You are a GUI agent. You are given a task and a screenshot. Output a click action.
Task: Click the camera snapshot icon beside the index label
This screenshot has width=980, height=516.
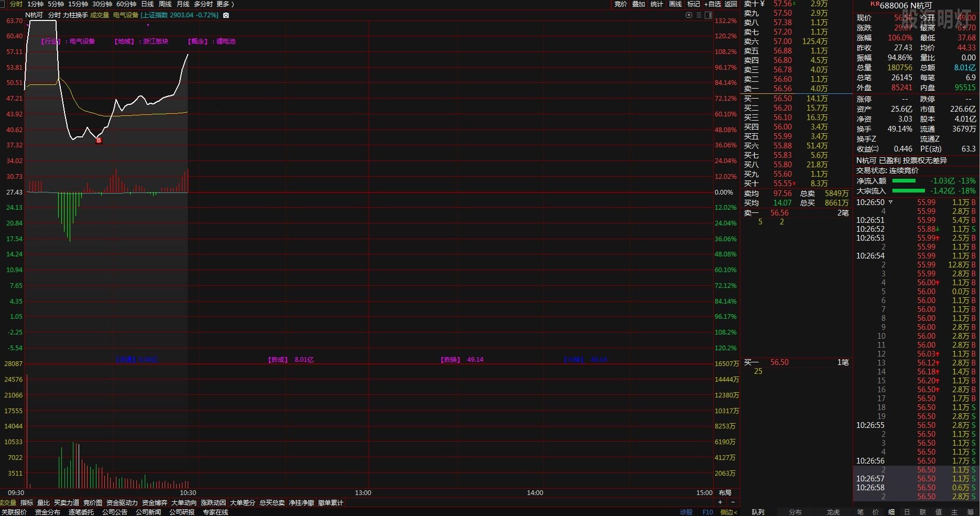[226, 15]
